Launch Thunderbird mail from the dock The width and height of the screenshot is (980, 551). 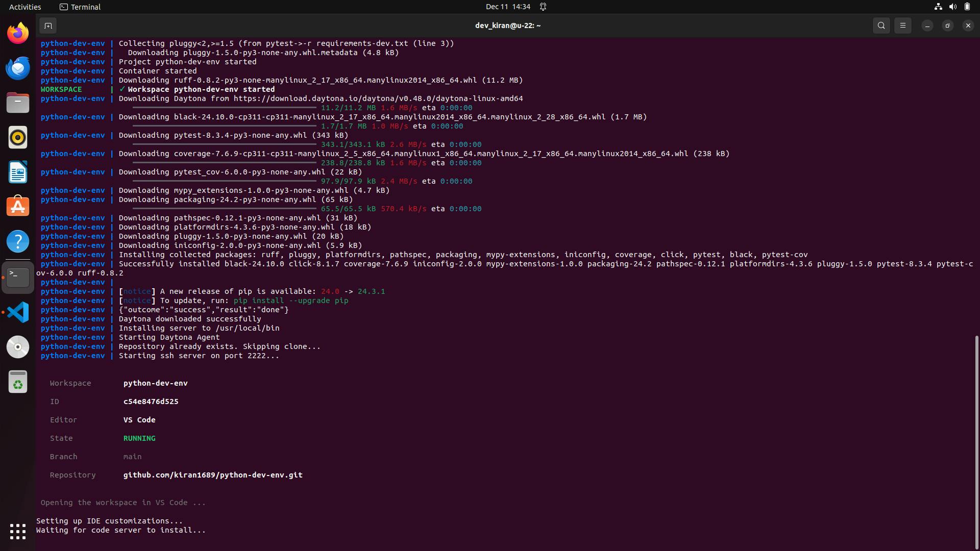coord(18,68)
